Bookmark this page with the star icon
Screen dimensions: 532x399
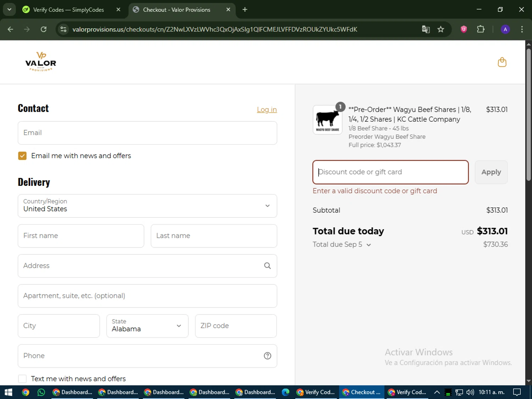point(440,29)
